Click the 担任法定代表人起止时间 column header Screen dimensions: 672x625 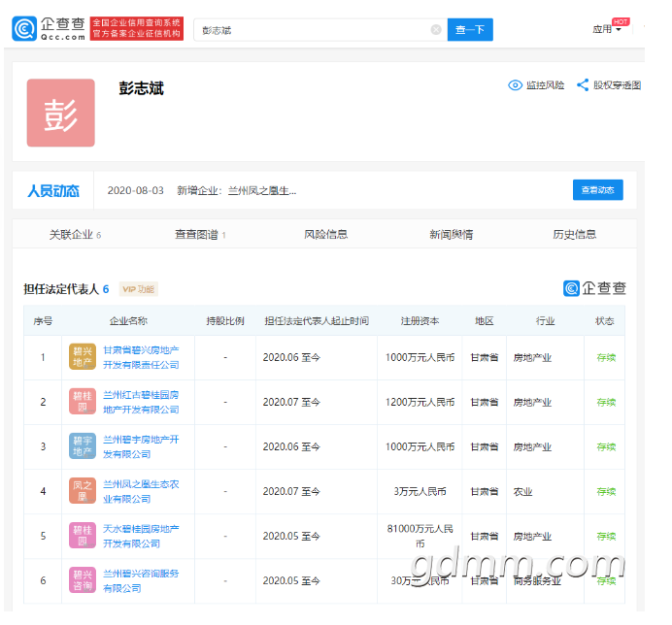pos(317,321)
